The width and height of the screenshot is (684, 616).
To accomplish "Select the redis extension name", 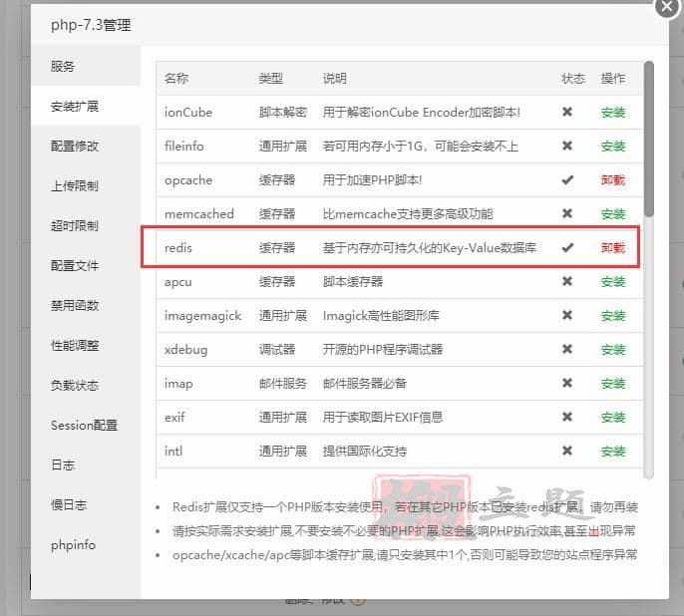I will (178, 248).
